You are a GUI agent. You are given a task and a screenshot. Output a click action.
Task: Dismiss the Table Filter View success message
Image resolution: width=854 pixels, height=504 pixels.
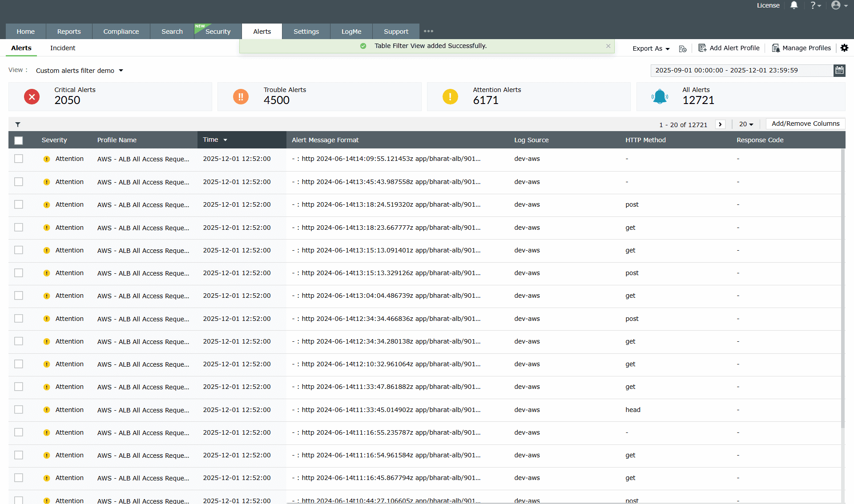pyautogui.click(x=608, y=46)
